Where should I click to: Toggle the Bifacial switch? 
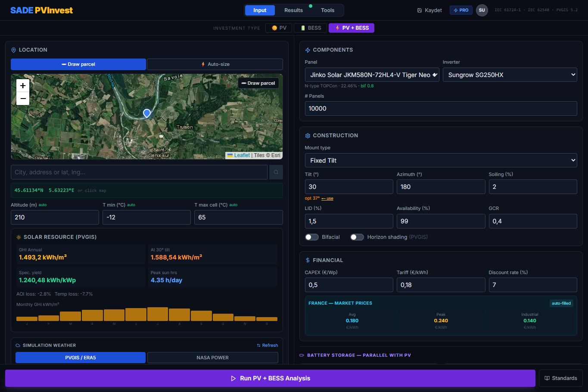pyautogui.click(x=311, y=237)
